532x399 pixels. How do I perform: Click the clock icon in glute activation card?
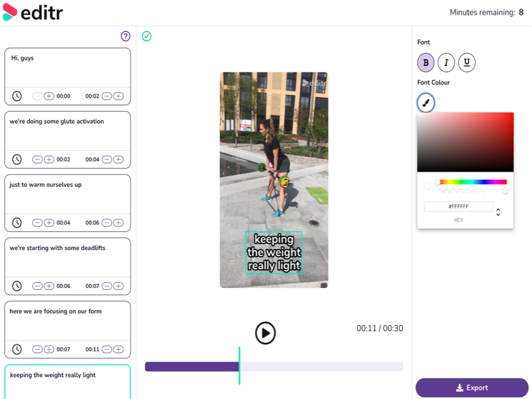coord(17,159)
